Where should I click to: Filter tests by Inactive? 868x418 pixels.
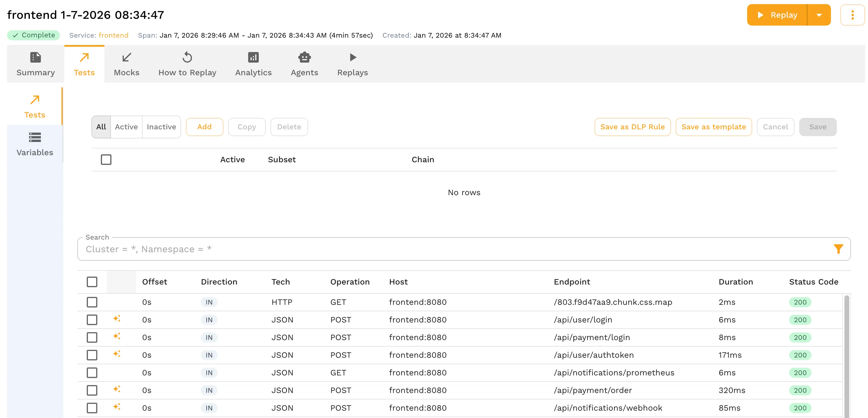161,127
